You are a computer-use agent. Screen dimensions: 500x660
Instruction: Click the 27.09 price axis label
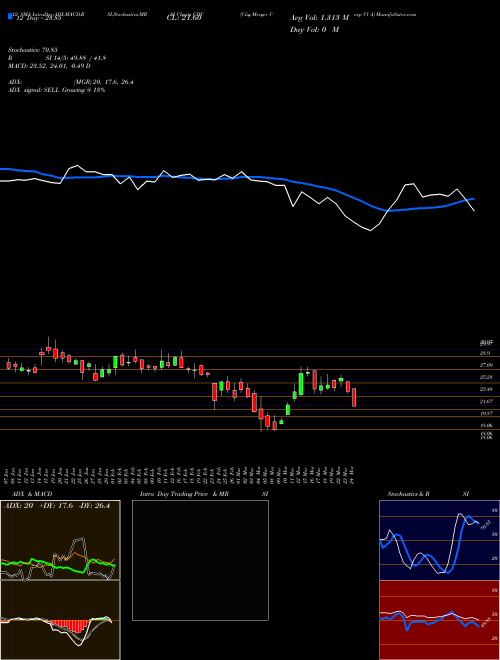(486, 365)
